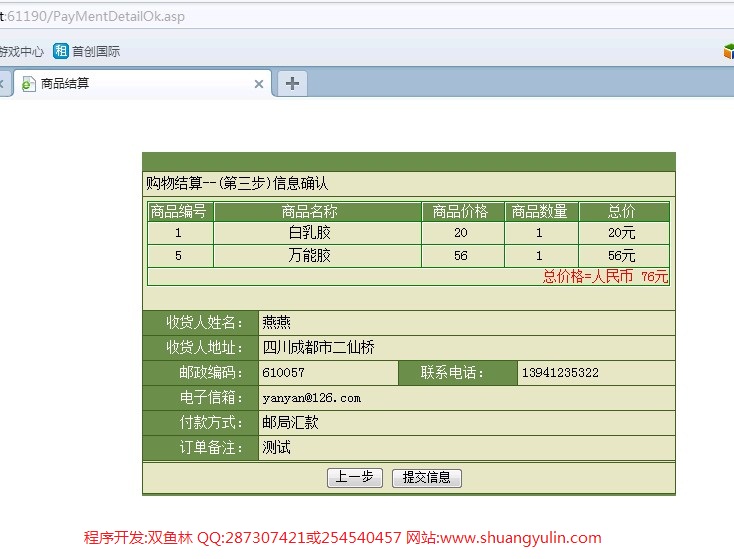
Task: Click the colored cube icon at right
Action: tap(728, 51)
